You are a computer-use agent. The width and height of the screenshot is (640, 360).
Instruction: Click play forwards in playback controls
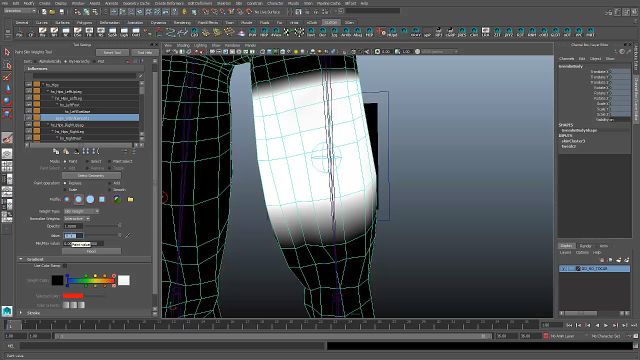[606, 325]
